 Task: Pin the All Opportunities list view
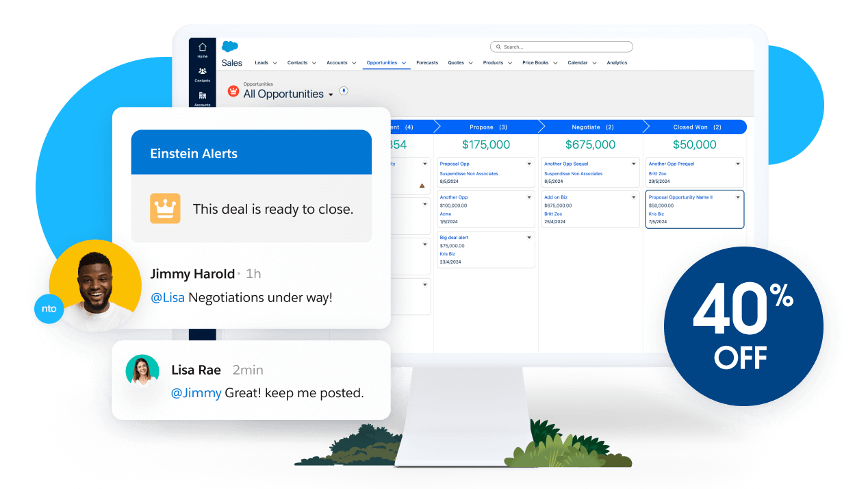(344, 90)
